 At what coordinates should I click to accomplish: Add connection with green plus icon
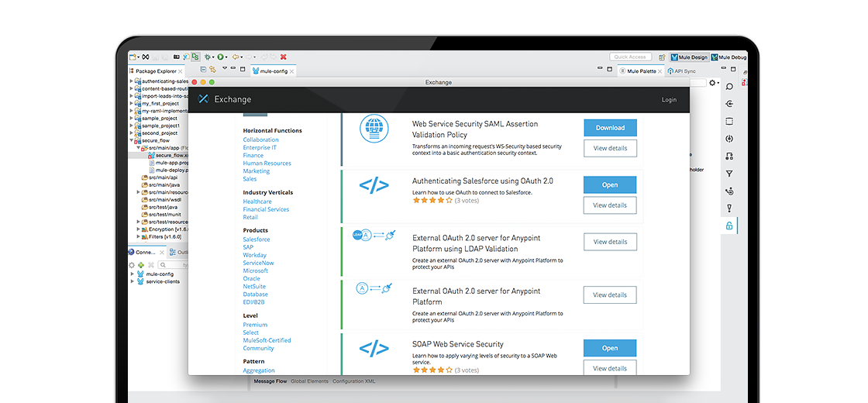141,265
